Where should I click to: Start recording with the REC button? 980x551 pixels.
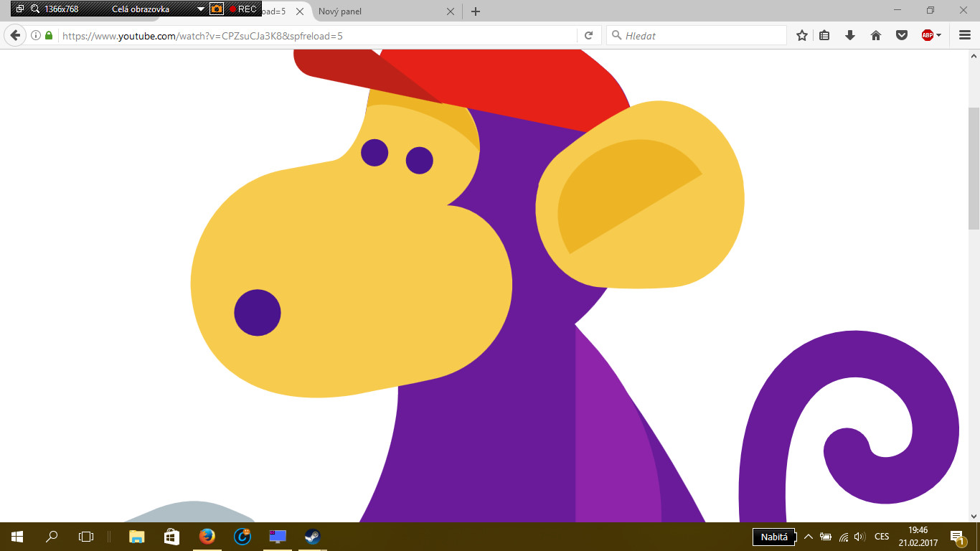[242, 9]
